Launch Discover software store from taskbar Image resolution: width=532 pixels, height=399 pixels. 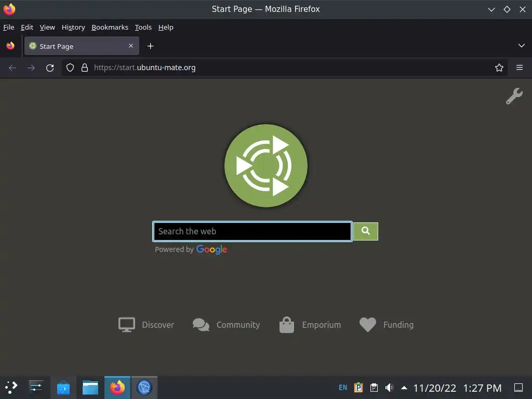click(x=63, y=388)
